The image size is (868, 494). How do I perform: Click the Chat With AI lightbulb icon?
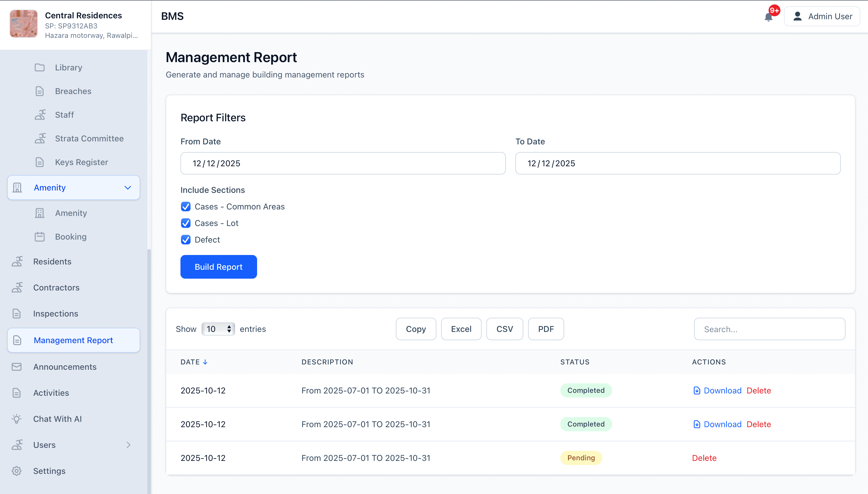pyautogui.click(x=16, y=419)
